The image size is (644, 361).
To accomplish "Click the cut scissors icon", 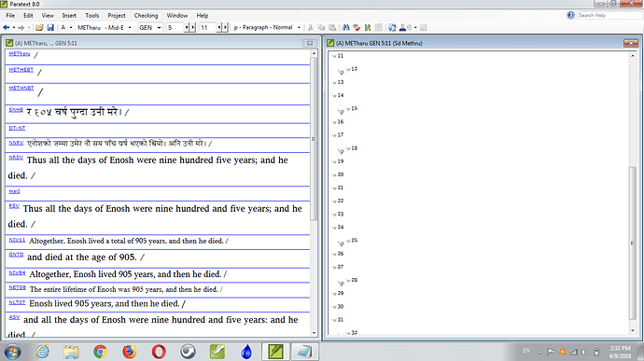I will point(311,27).
